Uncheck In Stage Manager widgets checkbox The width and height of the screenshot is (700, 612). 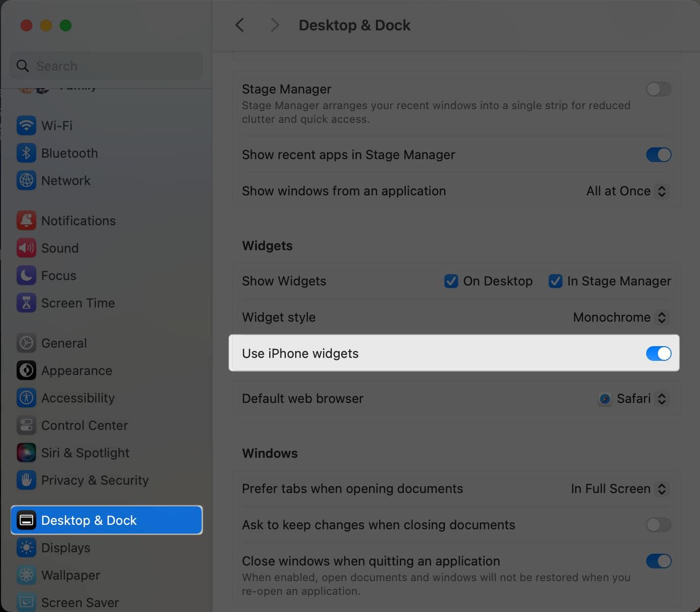555,281
